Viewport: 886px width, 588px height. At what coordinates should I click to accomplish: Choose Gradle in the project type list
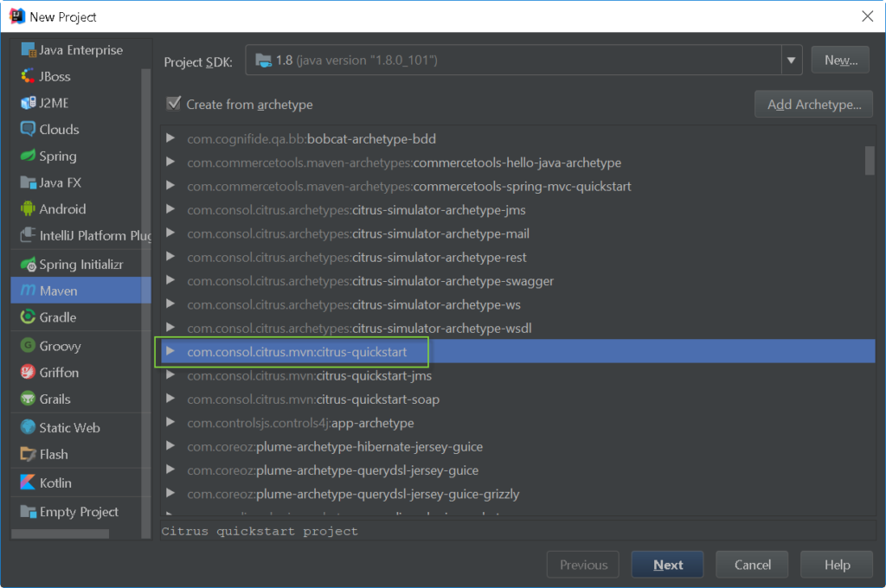[x=80, y=316]
